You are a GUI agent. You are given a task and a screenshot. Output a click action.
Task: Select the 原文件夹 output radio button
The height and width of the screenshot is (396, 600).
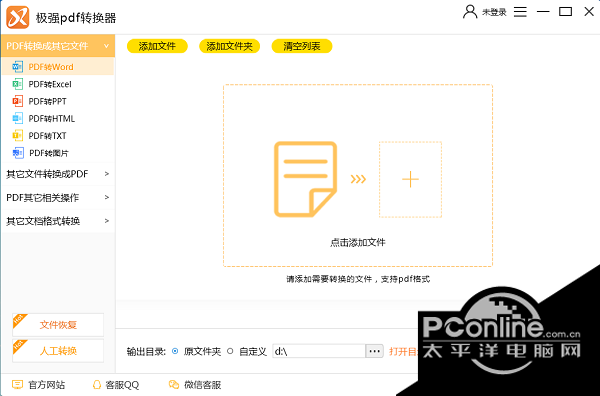[175, 351]
